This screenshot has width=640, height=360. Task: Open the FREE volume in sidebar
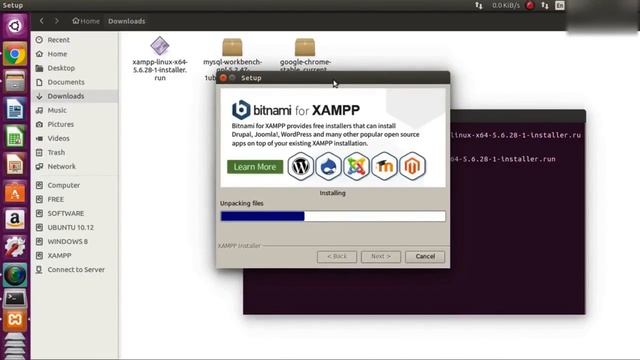75,199
